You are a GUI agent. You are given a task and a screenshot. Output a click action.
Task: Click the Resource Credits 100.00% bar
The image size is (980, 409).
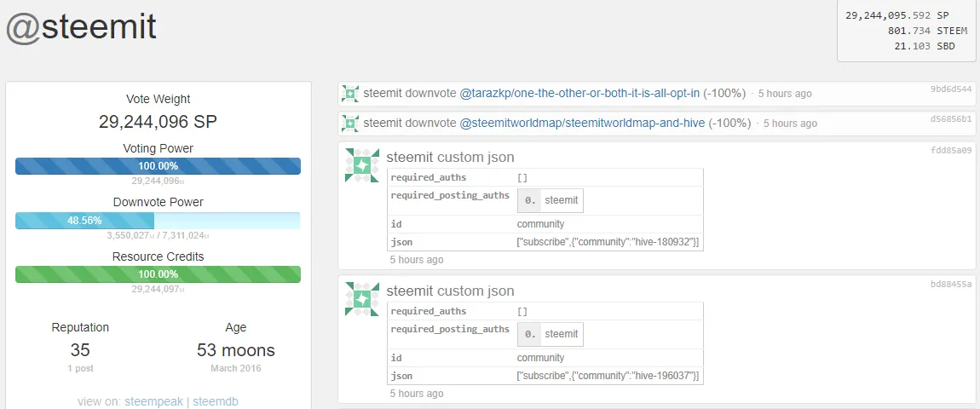coord(159,274)
